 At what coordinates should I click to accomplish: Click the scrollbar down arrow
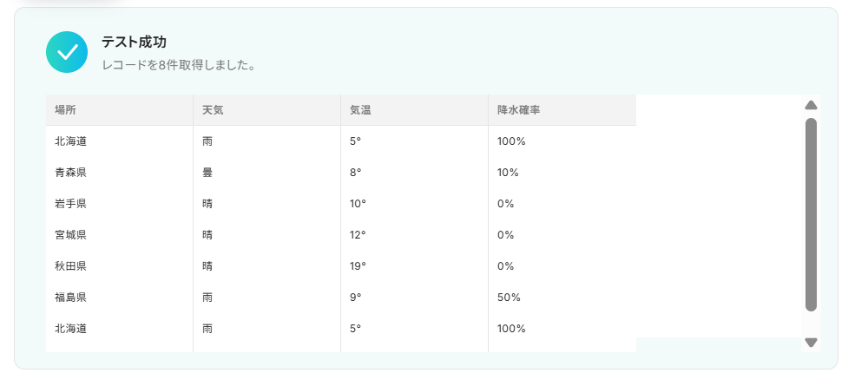(x=811, y=343)
